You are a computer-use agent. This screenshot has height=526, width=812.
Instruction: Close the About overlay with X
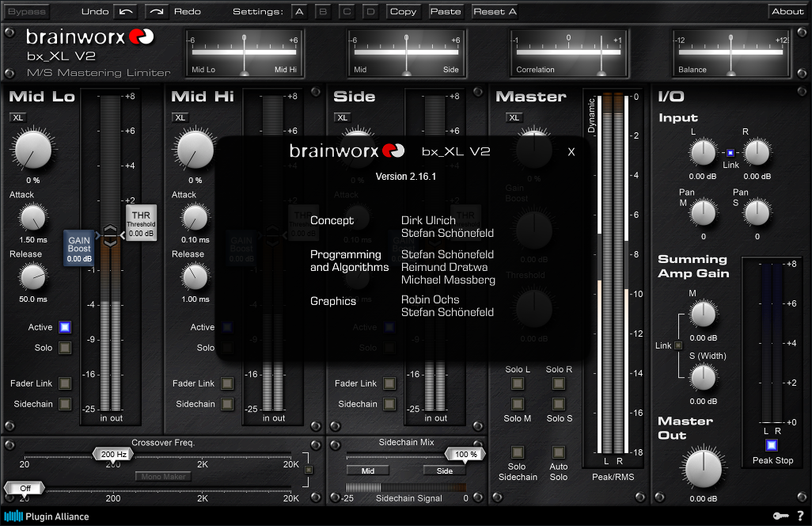571,152
